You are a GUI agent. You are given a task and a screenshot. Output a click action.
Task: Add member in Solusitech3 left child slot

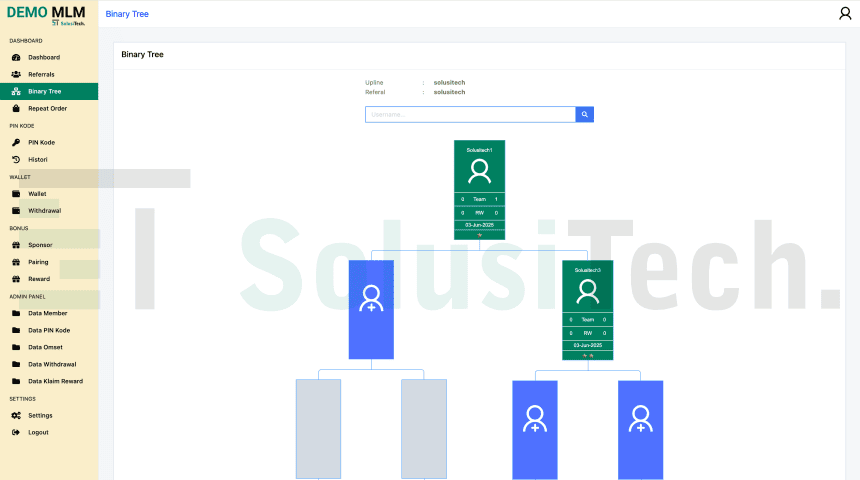pos(535,430)
